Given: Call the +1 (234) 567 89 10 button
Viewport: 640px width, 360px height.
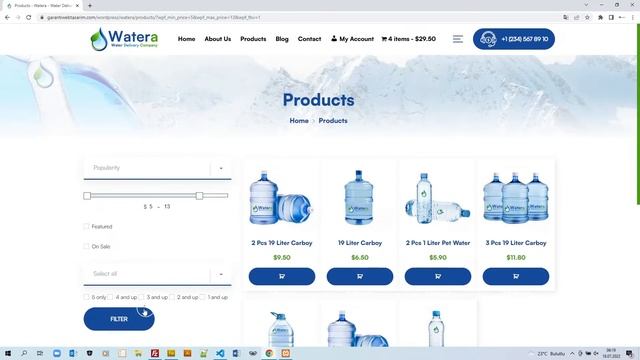Looking at the screenshot, I should click(513, 39).
